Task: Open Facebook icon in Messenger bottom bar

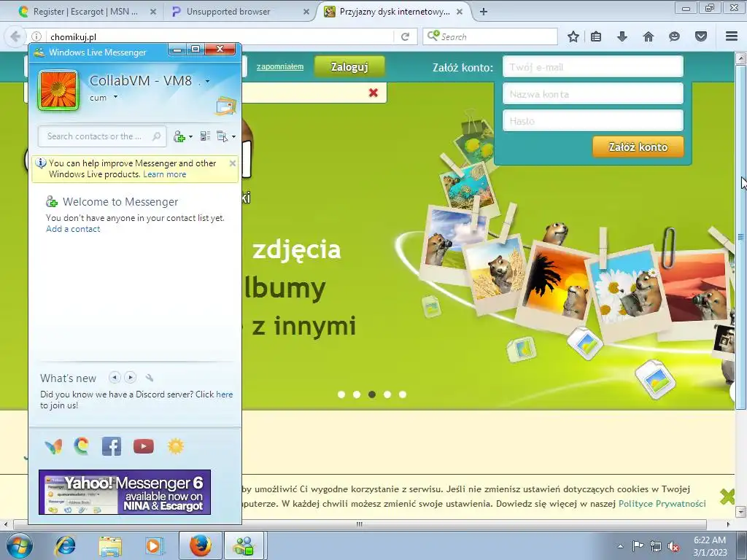Action: tap(112, 446)
